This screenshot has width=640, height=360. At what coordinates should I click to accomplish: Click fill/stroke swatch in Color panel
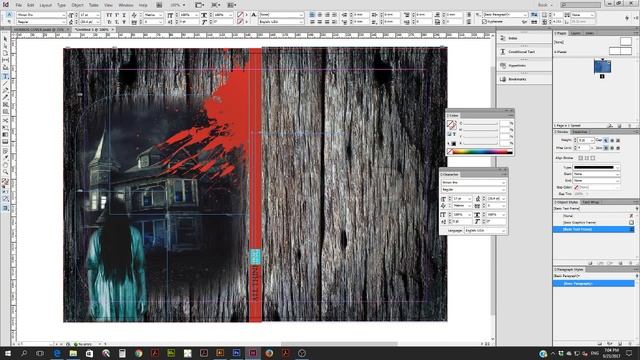click(x=451, y=124)
